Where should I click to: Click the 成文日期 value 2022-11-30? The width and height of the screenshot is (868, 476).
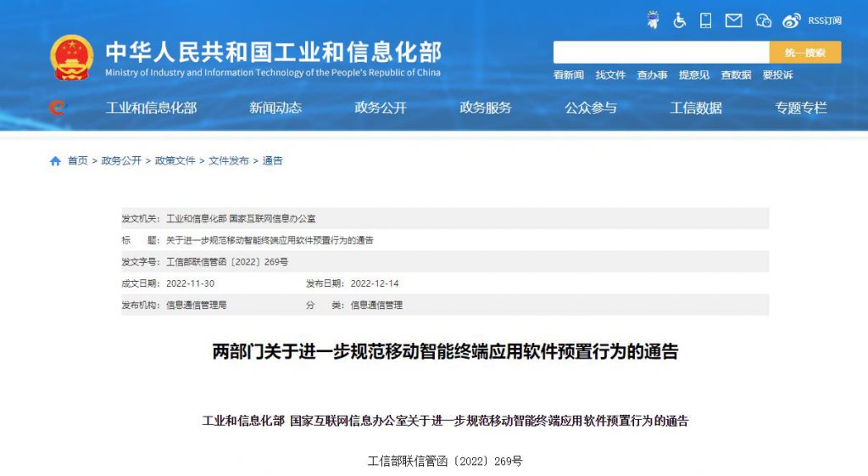click(x=190, y=283)
